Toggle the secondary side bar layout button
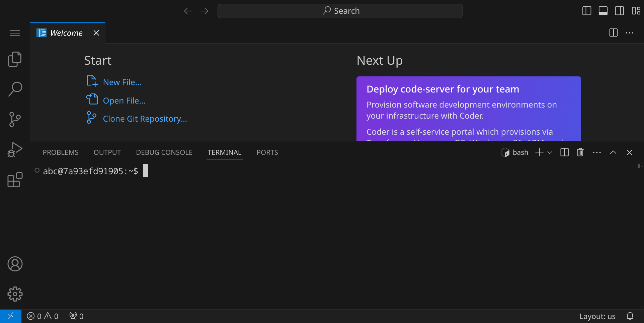This screenshot has height=323, width=644. coord(619,11)
